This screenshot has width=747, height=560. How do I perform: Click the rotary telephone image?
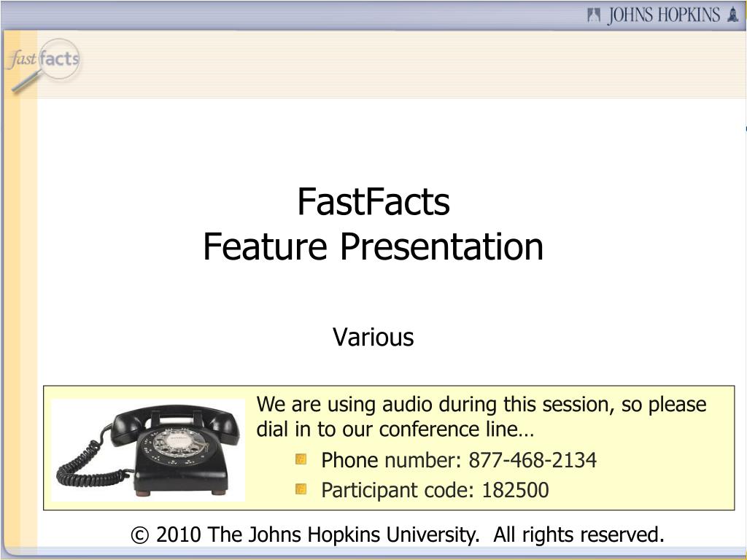tap(148, 450)
